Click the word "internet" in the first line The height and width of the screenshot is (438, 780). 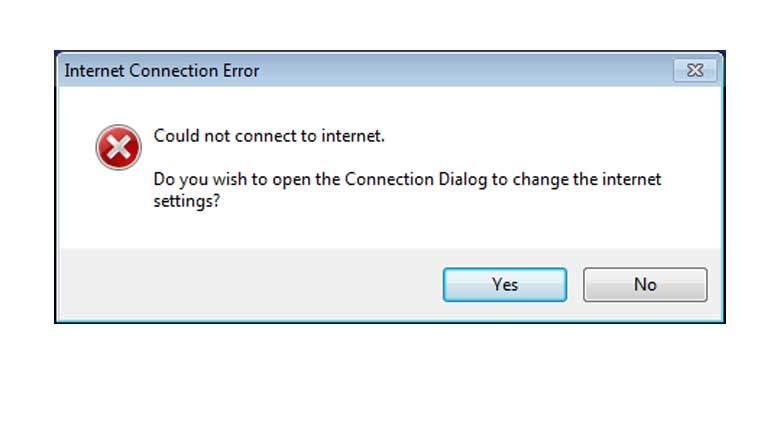[351, 135]
